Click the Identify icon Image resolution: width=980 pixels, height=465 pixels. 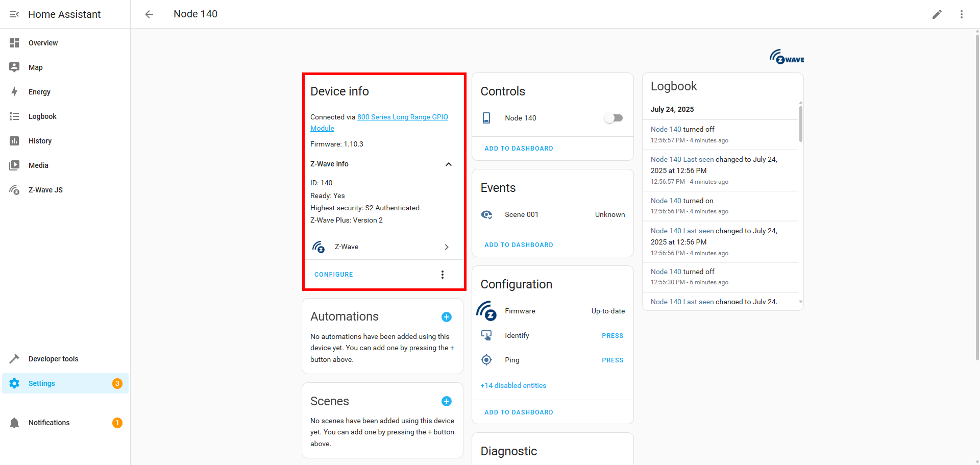point(486,335)
